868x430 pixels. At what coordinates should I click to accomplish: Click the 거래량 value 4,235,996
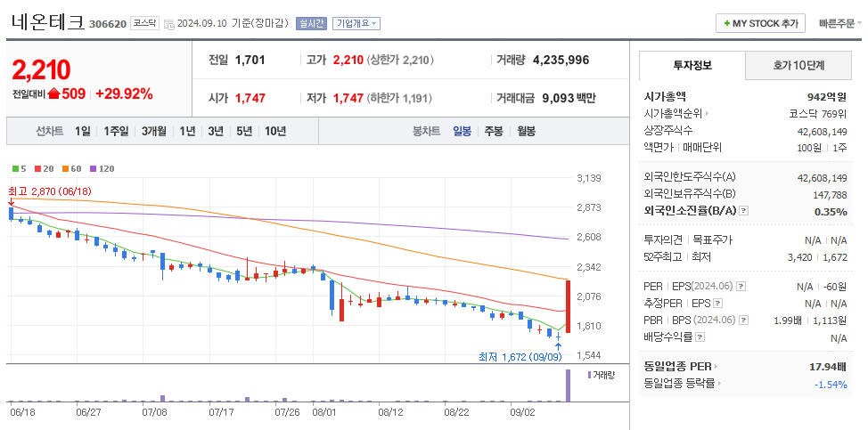561,60
